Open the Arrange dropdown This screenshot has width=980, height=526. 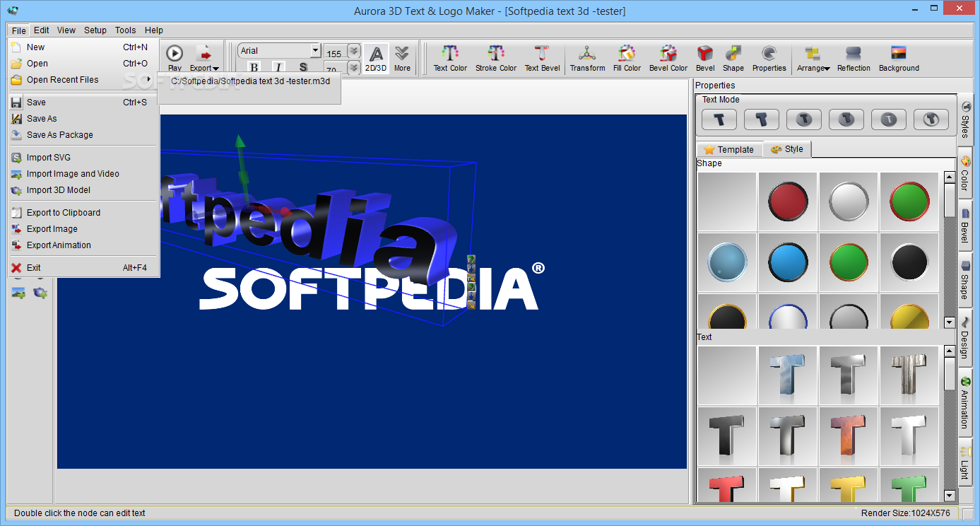tap(813, 58)
